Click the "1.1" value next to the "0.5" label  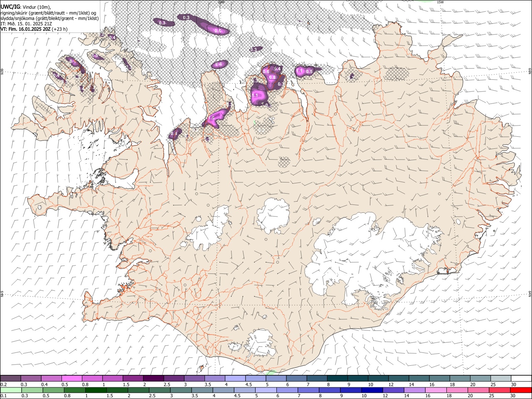(x=300, y=71)
